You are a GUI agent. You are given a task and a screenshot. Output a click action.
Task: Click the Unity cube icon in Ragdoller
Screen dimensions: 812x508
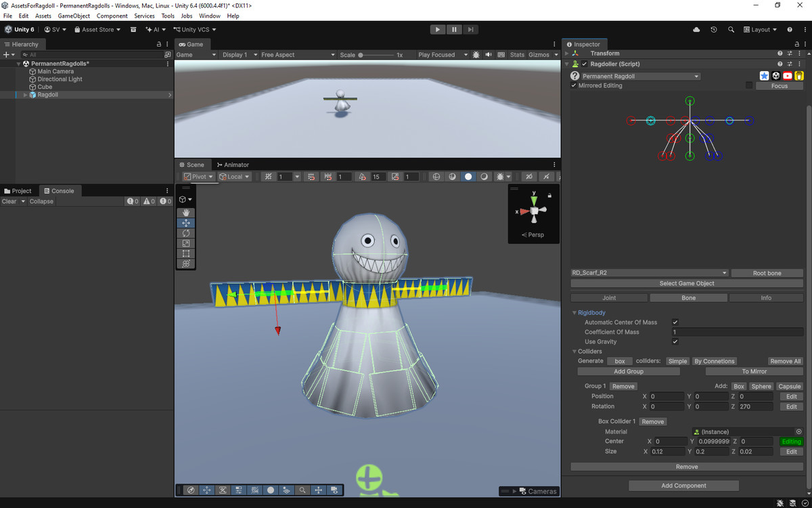point(776,77)
